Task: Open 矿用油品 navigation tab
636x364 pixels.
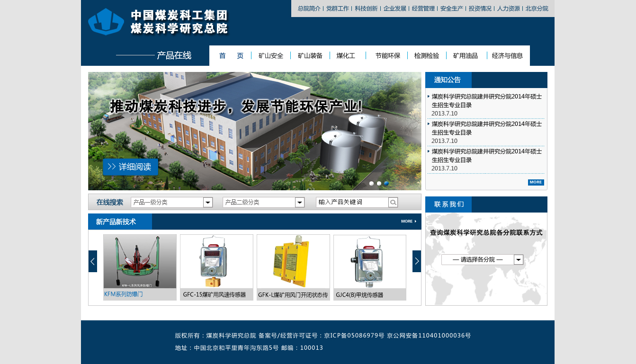Action: point(466,55)
